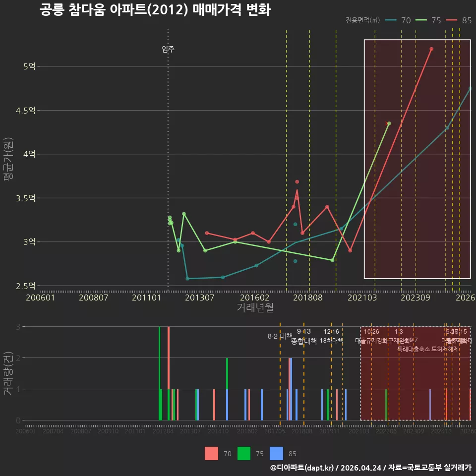Viewport: 476px width, 476px height.
Task: Click the 토허제해제 policy label
Action: (x=445, y=349)
